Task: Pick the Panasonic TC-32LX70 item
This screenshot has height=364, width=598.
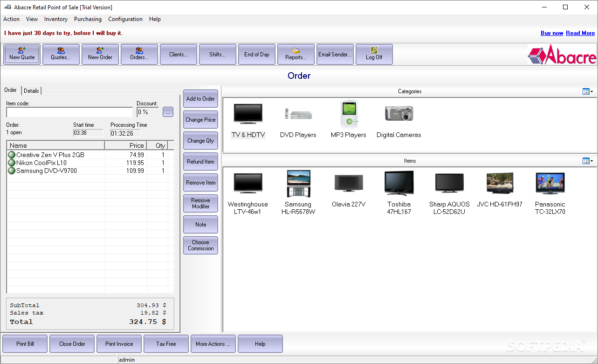Action: (550, 193)
